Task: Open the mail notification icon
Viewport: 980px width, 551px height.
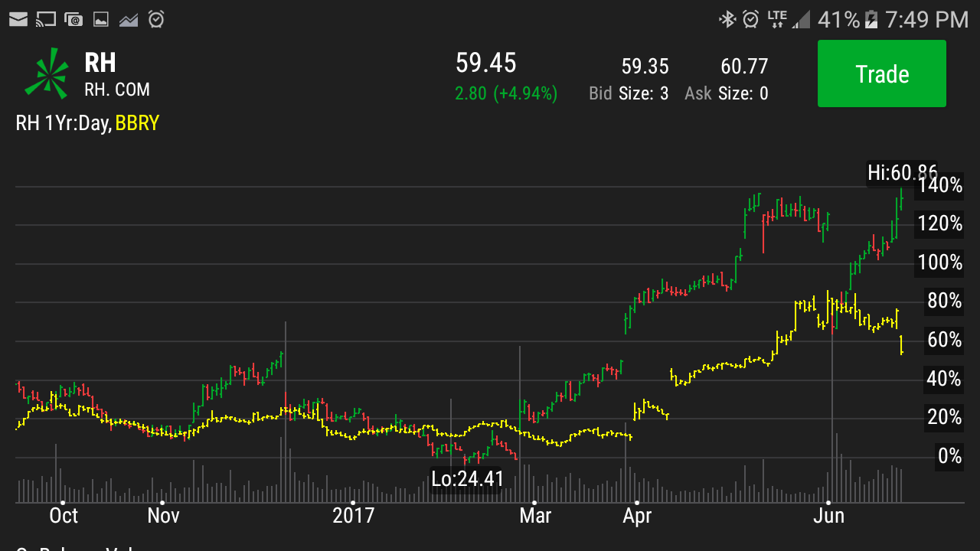Action: [18, 19]
